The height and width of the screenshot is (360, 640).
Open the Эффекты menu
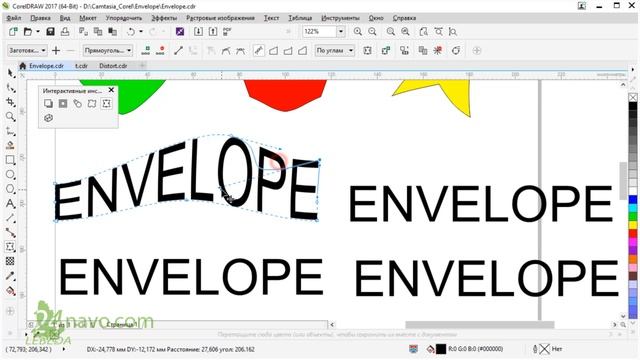tap(164, 18)
